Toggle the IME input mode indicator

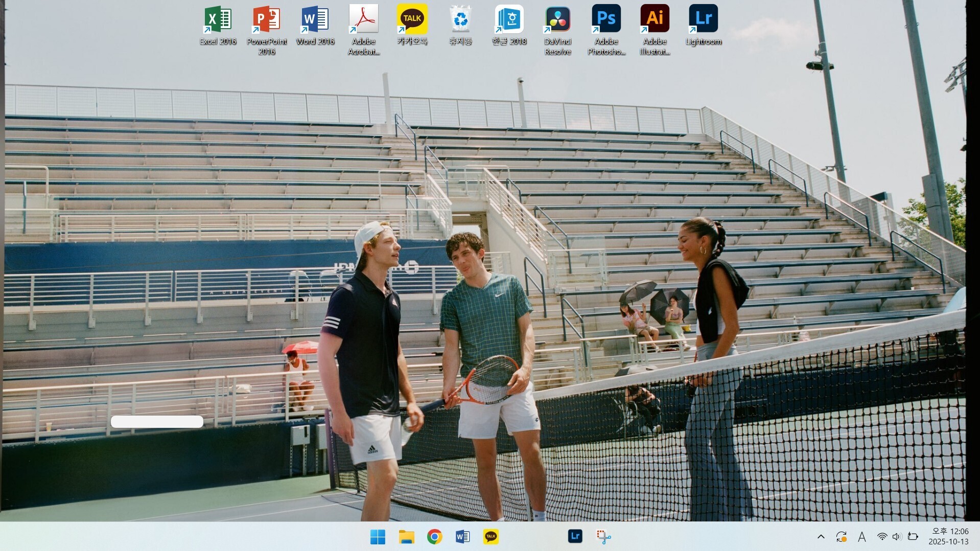862,537
